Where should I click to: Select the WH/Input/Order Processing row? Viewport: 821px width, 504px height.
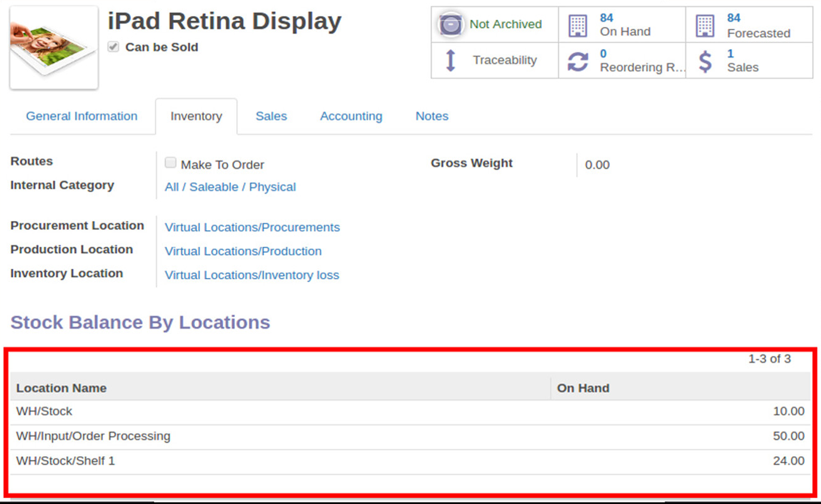[x=410, y=437]
